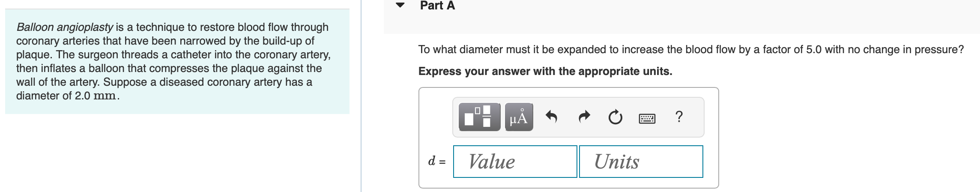Click the Part A header label
The image size is (980, 192).
coord(437,6)
